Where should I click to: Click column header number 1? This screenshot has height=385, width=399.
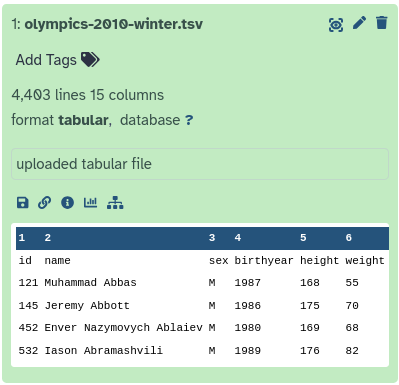(x=22, y=238)
